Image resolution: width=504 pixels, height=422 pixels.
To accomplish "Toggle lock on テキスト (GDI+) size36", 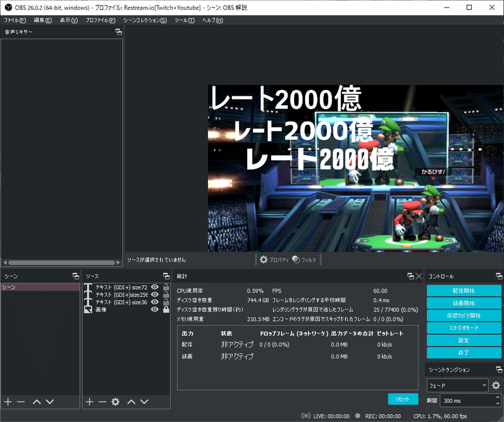I will [166, 302].
